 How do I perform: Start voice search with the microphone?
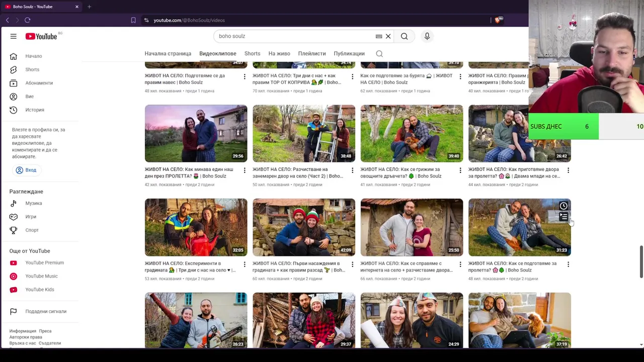[x=427, y=36]
